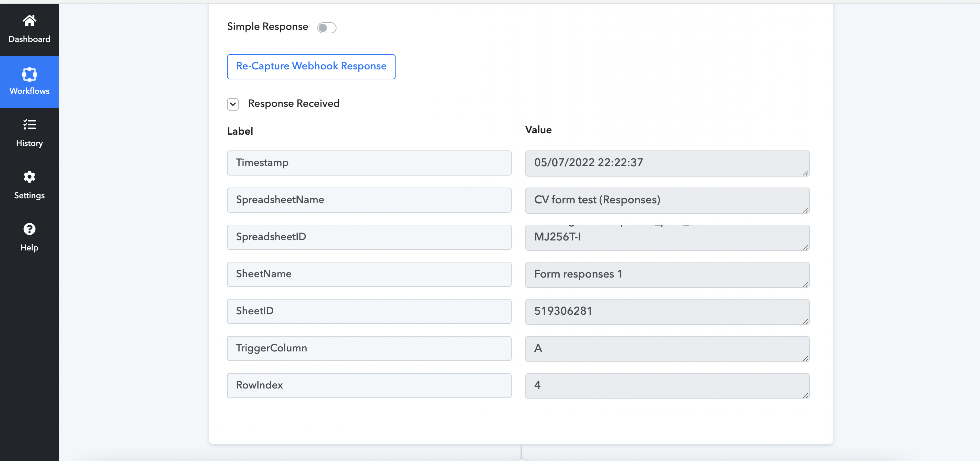Collapse the Response Received section
This screenshot has width=980, height=461.
(x=233, y=104)
